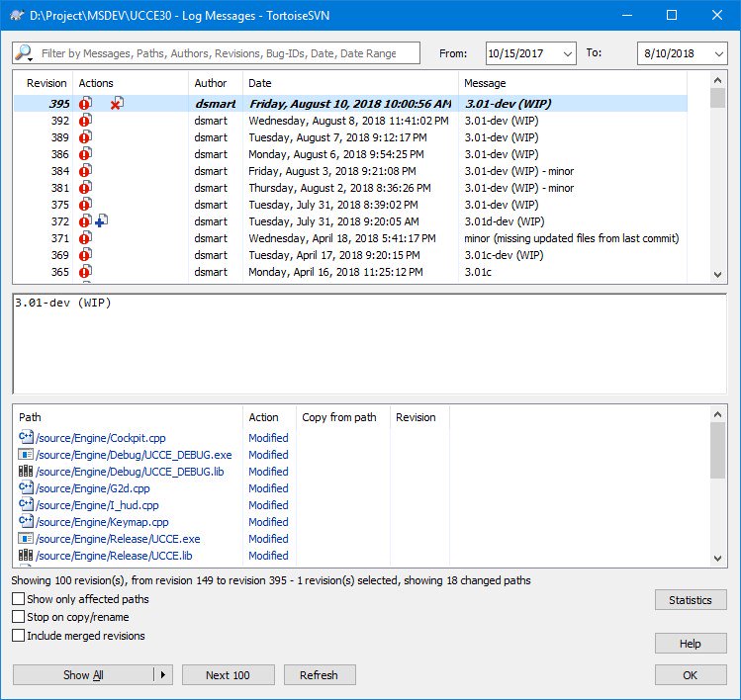Click the revision list scrollbar thumb
The width and height of the screenshot is (741, 700).
click(717, 98)
